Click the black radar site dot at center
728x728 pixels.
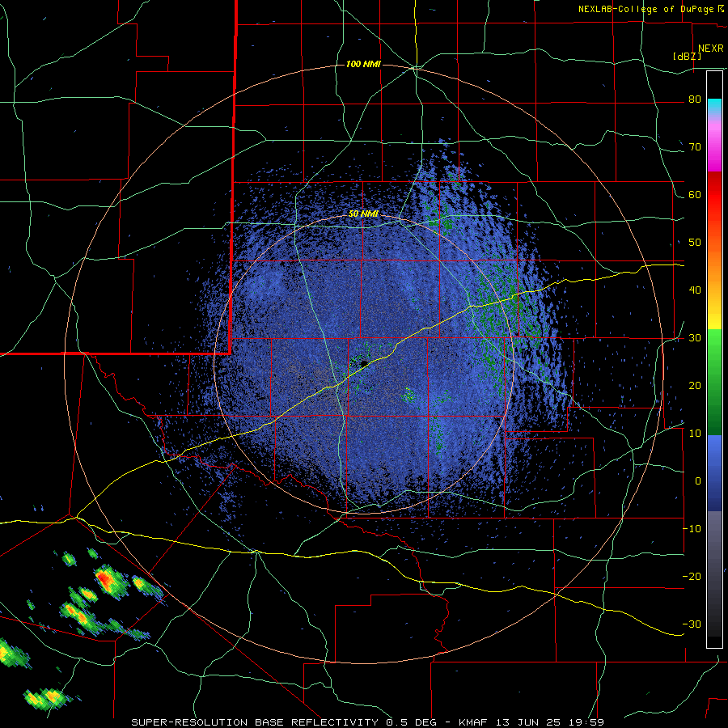pos(364,363)
